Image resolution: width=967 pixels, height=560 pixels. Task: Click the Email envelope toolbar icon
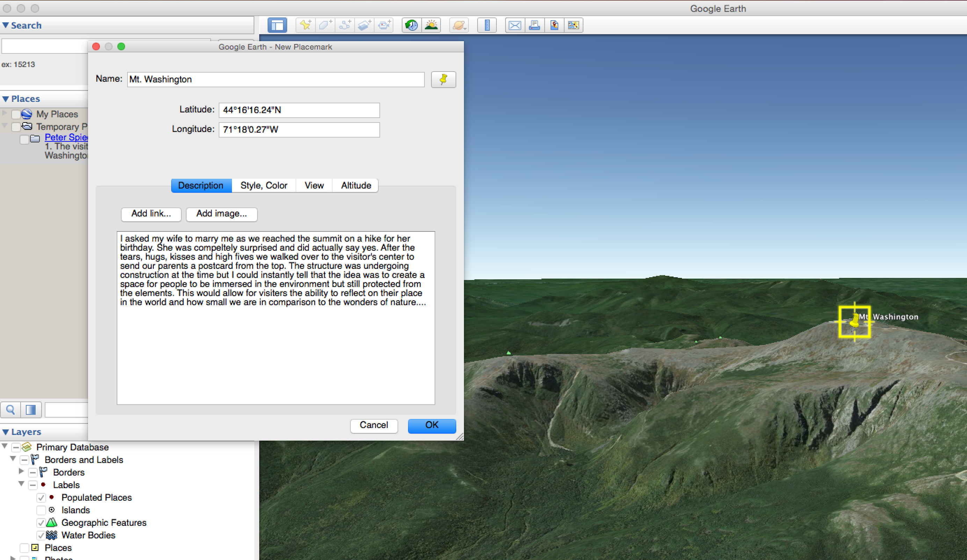[x=515, y=25]
